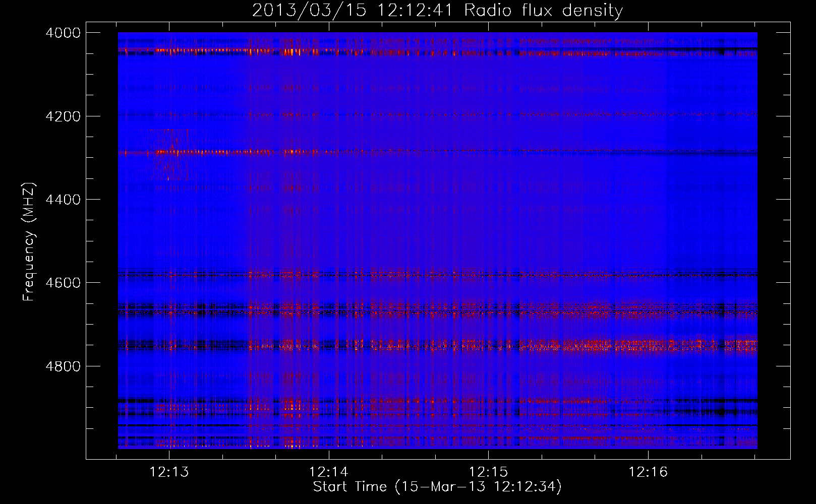
Task: Click the 12:15 time axis label
Action: [489, 472]
